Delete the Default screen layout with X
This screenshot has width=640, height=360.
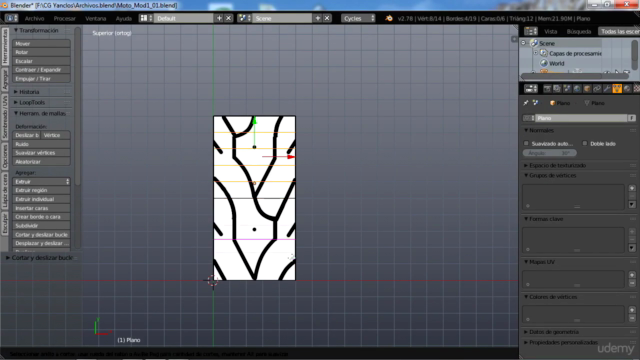coord(229,18)
